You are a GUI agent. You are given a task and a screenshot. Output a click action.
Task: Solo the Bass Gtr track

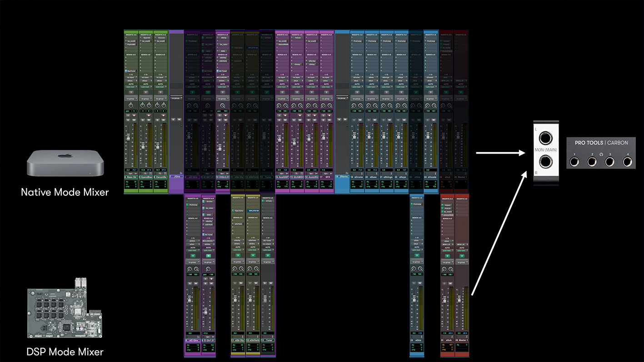[128, 119]
